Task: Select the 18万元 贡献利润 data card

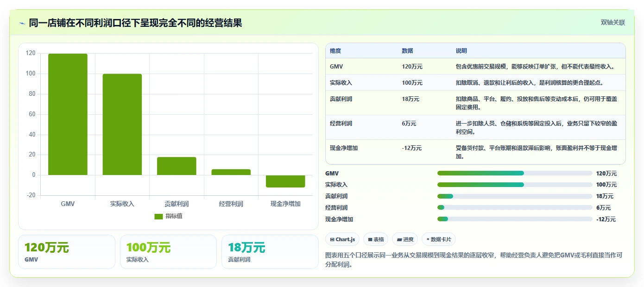Action: coord(270,252)
